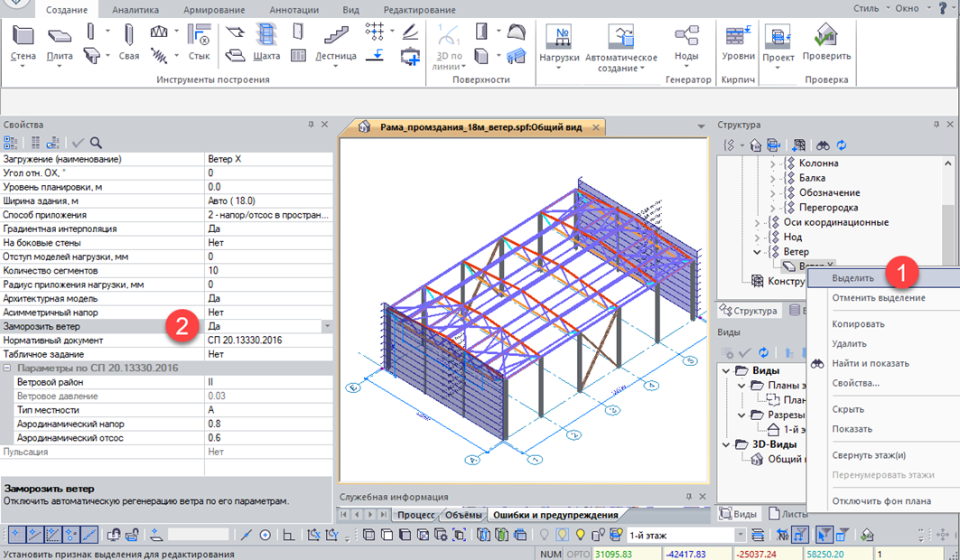Toggle the NUM status indicator
The image size is (960, 560).
(x=550, y=554)
